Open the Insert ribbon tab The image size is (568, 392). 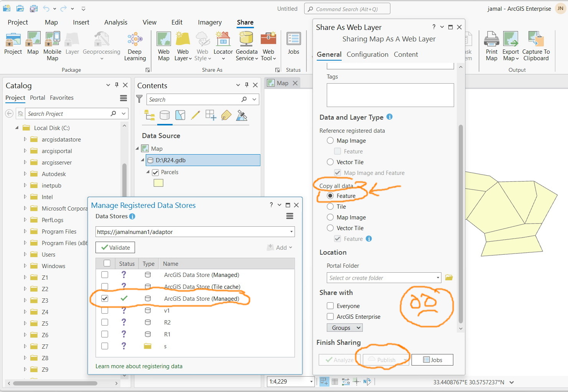tap(81, 23)
